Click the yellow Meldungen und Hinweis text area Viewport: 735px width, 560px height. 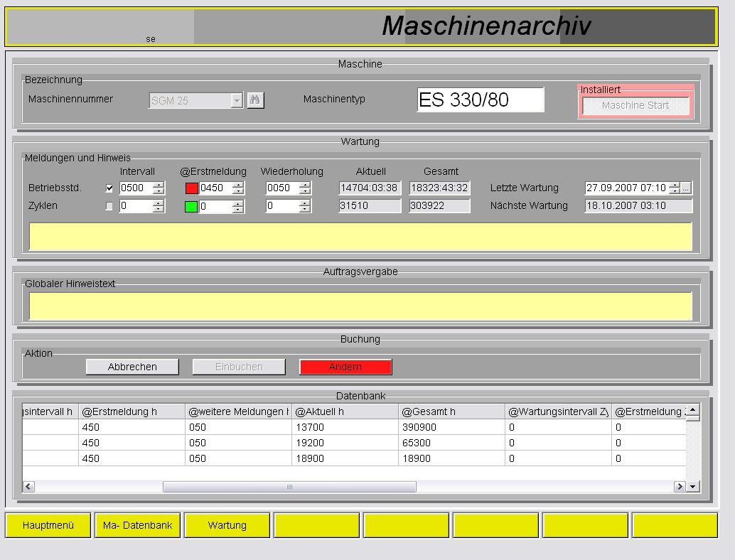tap(360, 237)
